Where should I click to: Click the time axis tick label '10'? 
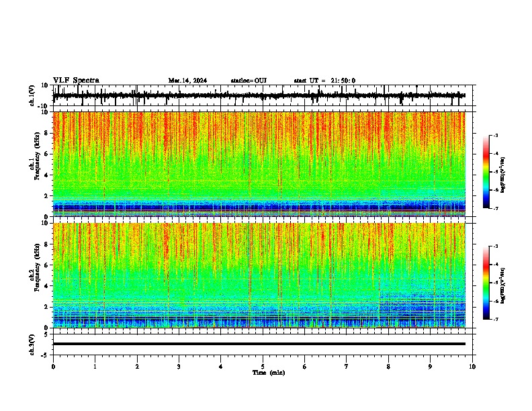[472, 367]
